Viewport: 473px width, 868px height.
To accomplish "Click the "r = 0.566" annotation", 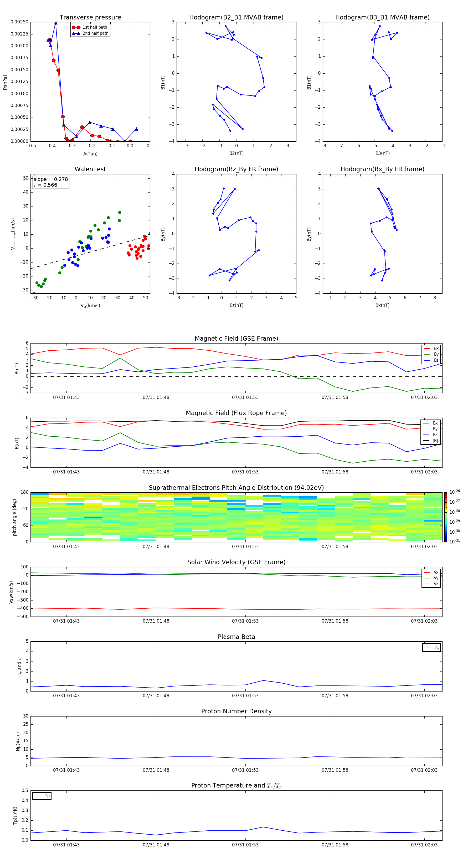I will pyautogui.click(x=45, y=185).
